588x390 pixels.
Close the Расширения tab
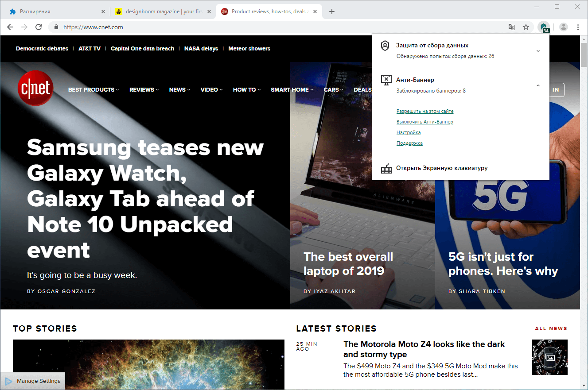[103, 12]
